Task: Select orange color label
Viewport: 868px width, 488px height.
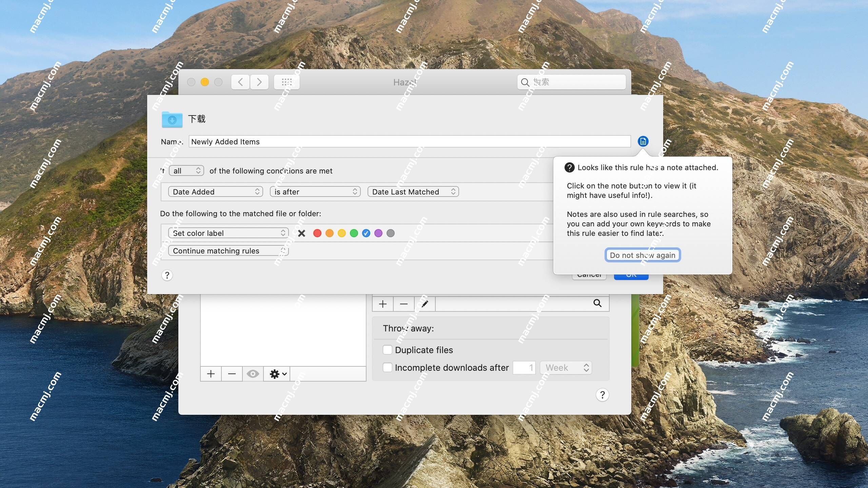Action: click(x=330, y=233)
